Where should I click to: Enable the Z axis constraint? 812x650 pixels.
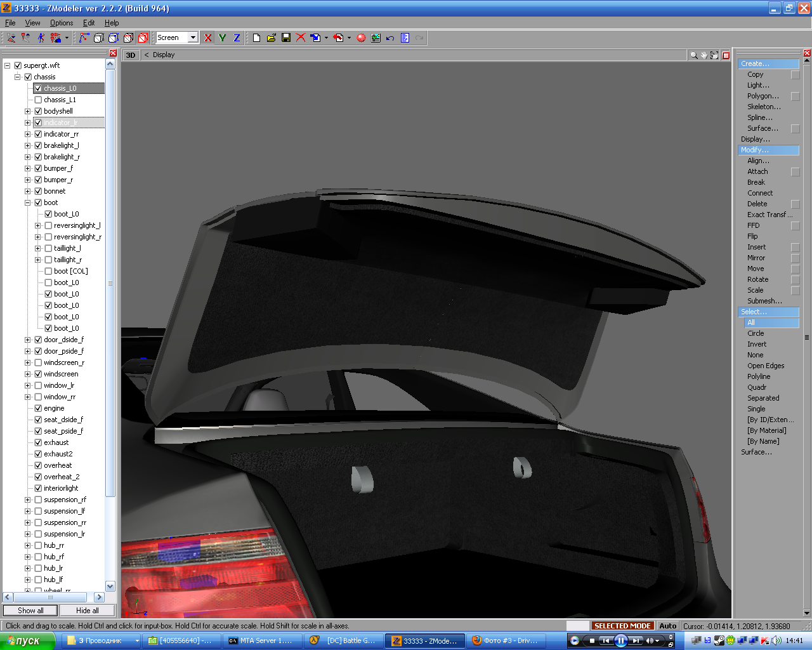pyautogui.click(x=237, y=38)
